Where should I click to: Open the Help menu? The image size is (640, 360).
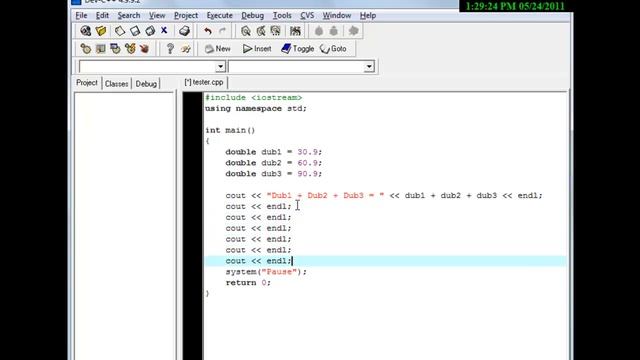click(x=368, y=16)
